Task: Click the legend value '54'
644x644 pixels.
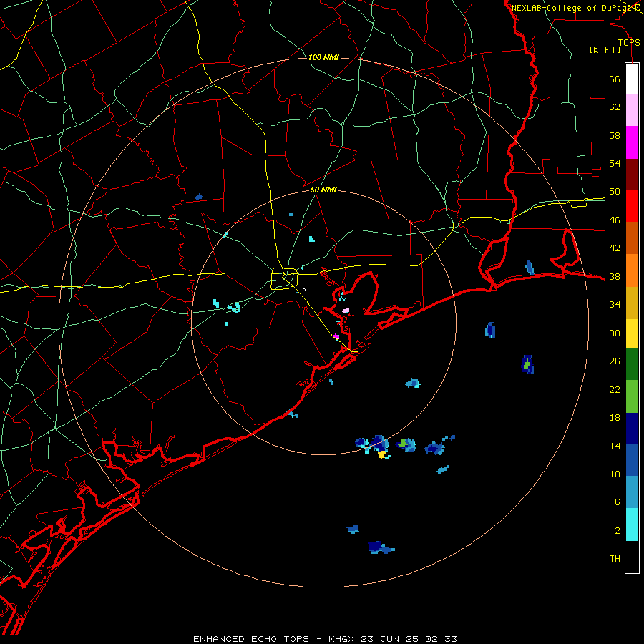Action: click(615, 163)
